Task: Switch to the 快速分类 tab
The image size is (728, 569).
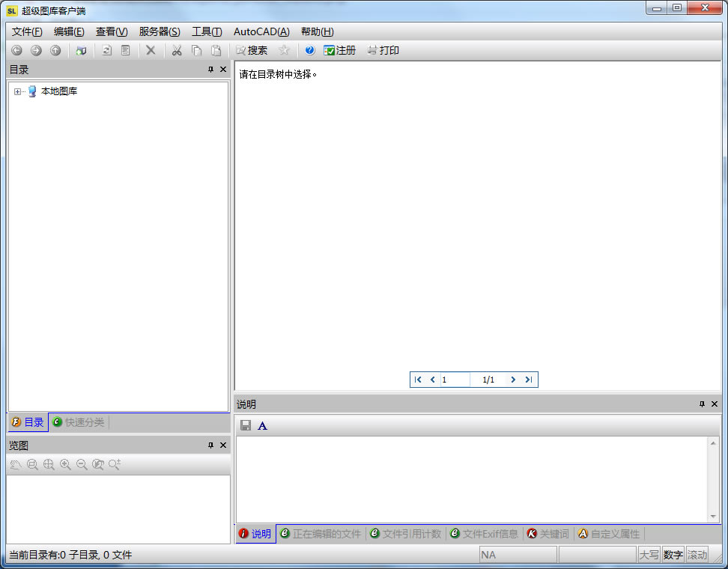Action: click(x=79, y=422)
